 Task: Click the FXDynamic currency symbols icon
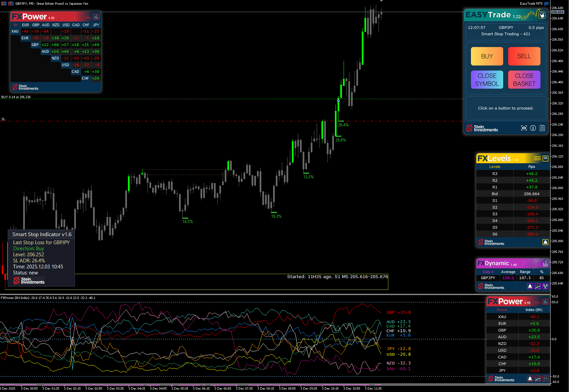[545, 286]
